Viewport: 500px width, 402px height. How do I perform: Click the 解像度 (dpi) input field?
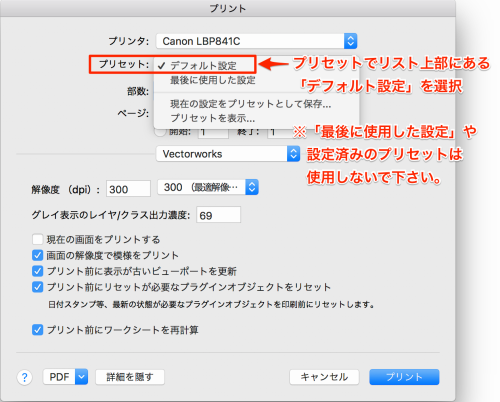128,189
